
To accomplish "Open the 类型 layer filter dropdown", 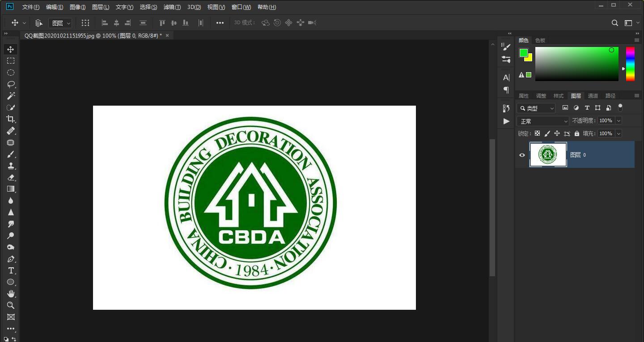I will click(x=536, y=108).
